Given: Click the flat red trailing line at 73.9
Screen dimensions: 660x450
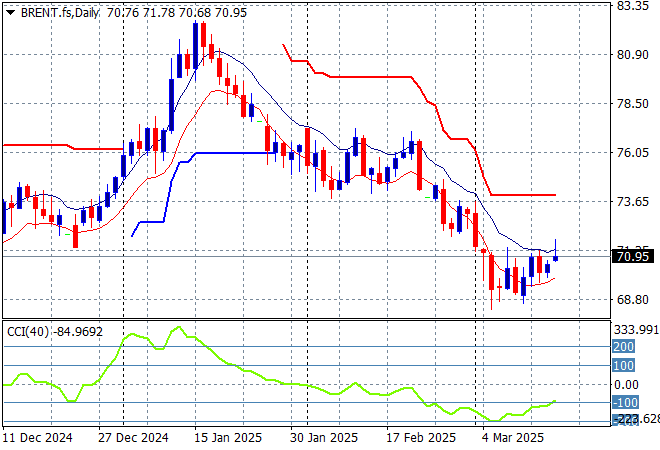Looking at the screenshot, I should click(523, 195).
